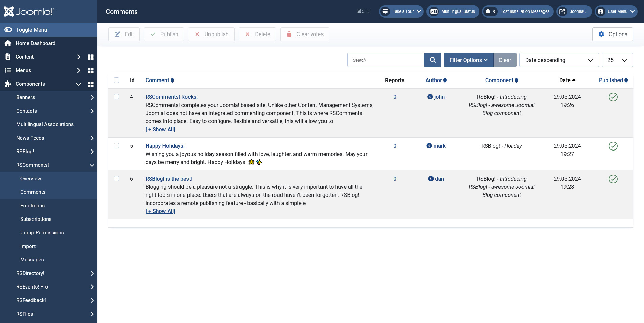This screenshot has height=323, width=644.
Task: Click the Unpublish toolbar button
Action: point(211,34)
